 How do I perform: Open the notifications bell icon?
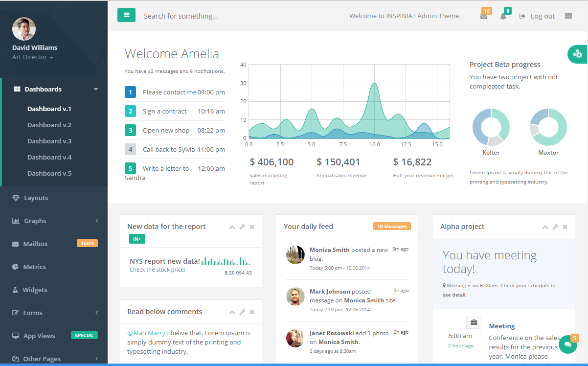[x=503, y=16]
